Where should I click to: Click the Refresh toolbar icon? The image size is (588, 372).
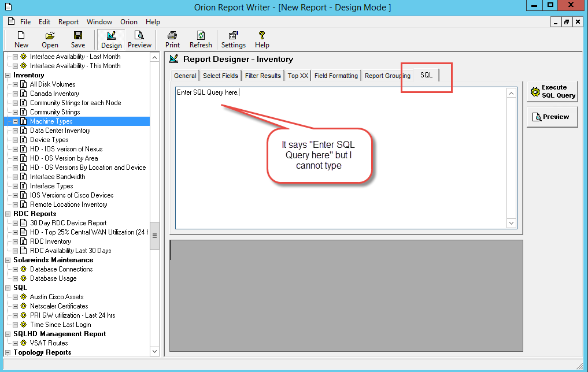201,36
